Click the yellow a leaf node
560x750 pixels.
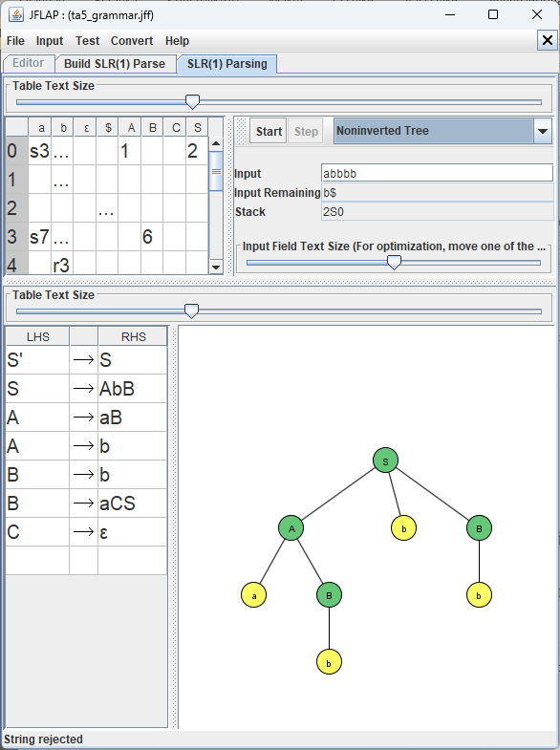(254, 595)
